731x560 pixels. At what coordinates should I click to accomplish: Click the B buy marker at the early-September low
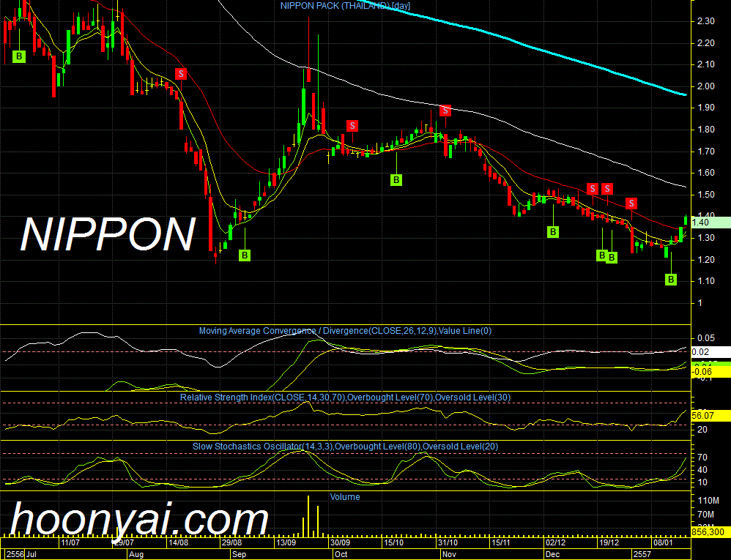pos(245,255)
